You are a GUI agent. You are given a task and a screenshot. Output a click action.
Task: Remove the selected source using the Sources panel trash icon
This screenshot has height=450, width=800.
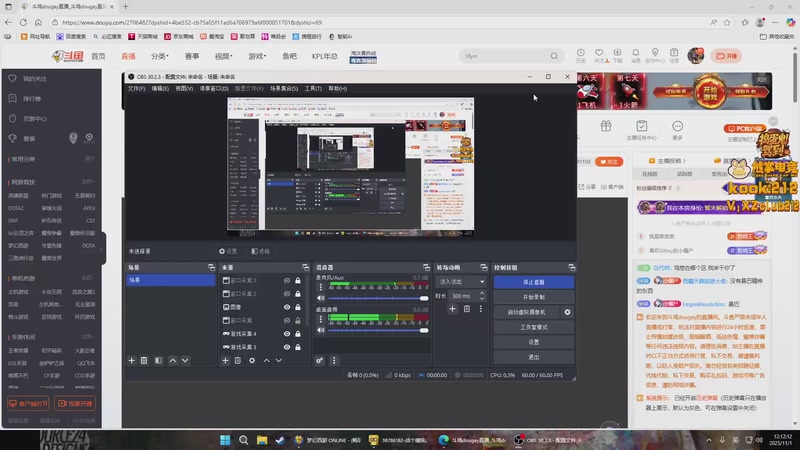[238, 360]
